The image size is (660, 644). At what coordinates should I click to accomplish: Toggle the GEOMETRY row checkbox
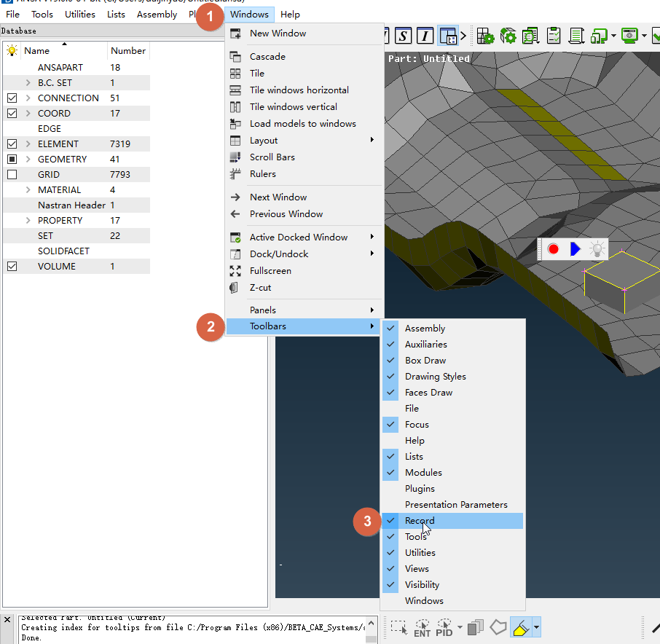tap(12, 159)
